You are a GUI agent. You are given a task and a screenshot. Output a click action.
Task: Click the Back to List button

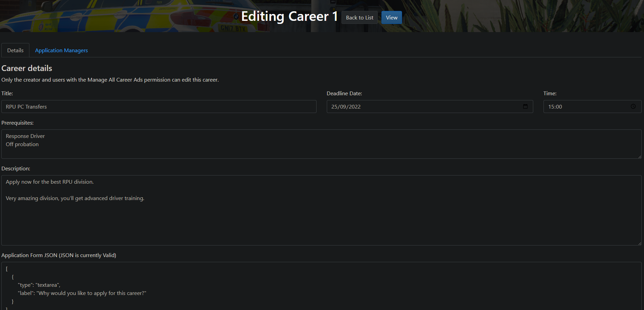click(x=359, y=17)
